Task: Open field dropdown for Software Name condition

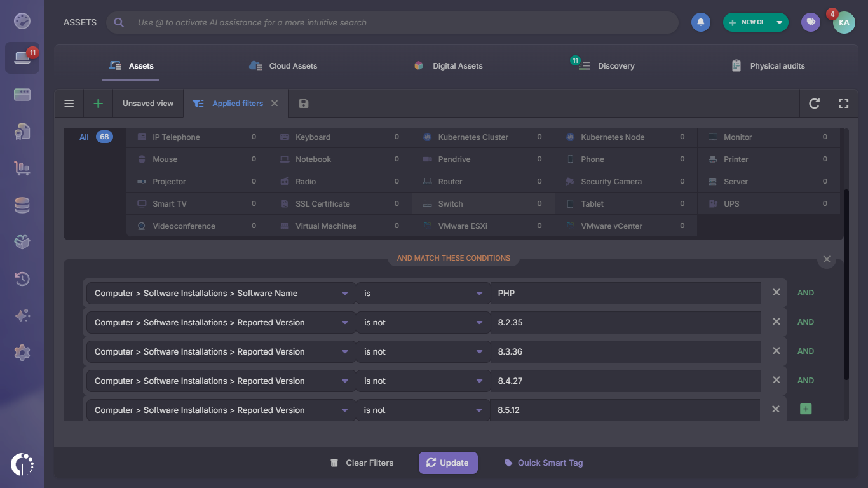Action: (221, 293)
